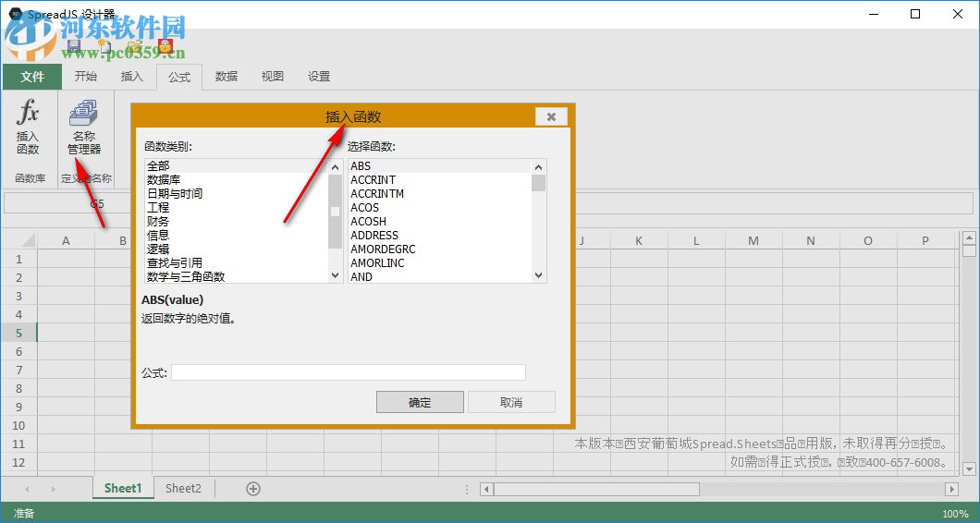Screen dimensions: 980x523
Task: Click the name box showing G5
Action: coord(97,203)
